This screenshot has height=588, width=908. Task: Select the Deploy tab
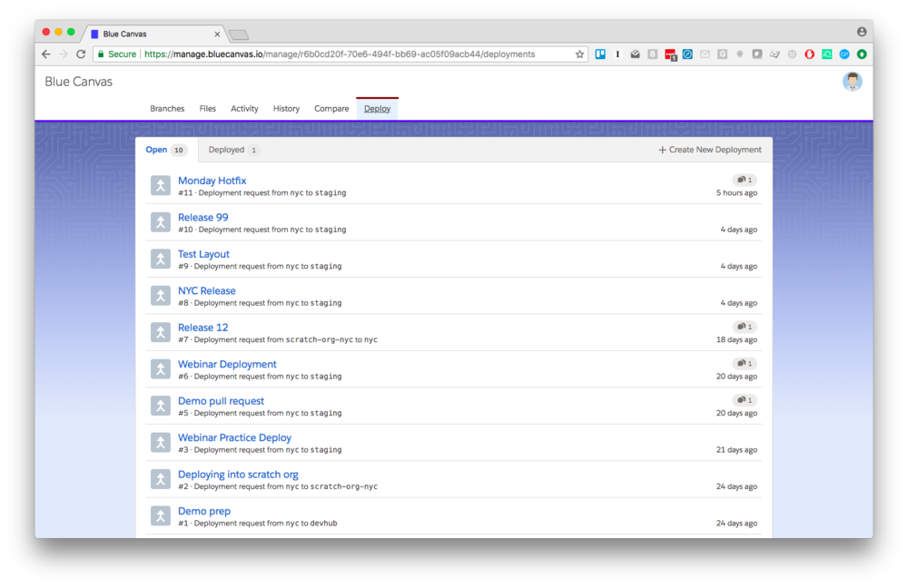(x=377, y=109)
